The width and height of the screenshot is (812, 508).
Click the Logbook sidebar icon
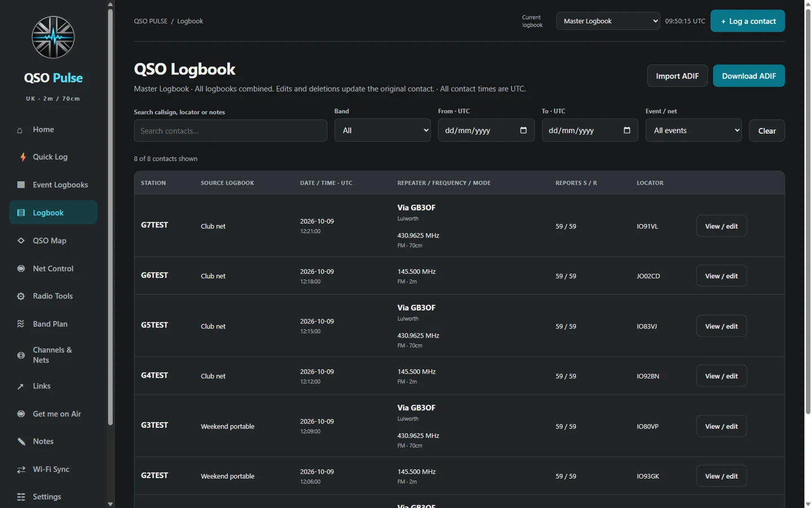(21, 213)
